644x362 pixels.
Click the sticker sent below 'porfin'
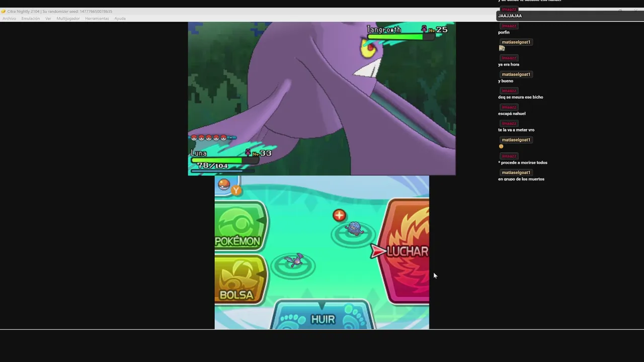pyautogui.click(x=502, y=48)
